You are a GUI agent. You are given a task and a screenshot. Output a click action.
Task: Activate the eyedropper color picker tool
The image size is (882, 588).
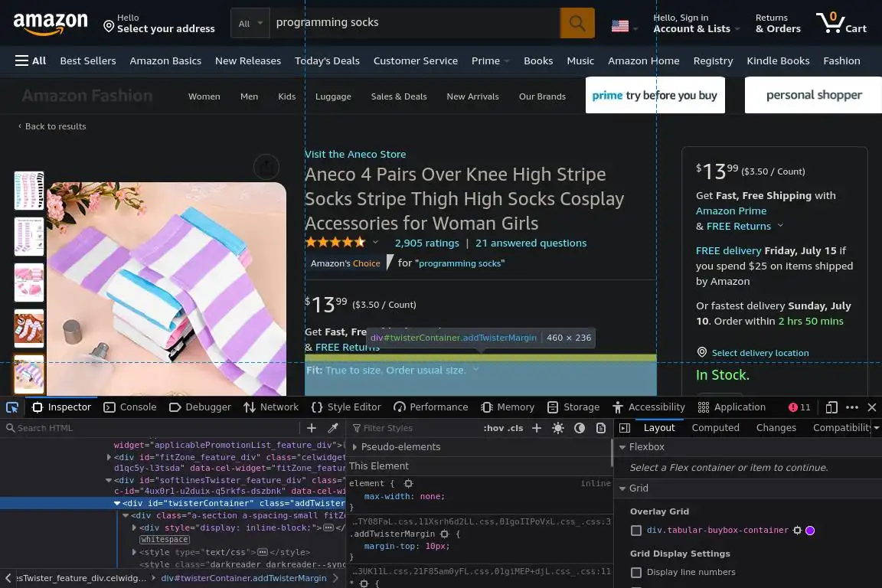tap(333, 428)
